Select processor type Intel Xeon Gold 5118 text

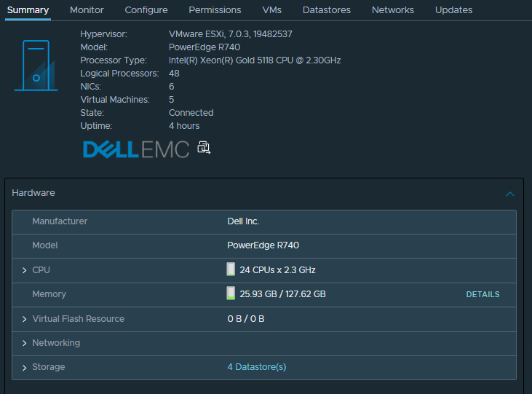tap(255, 60)
